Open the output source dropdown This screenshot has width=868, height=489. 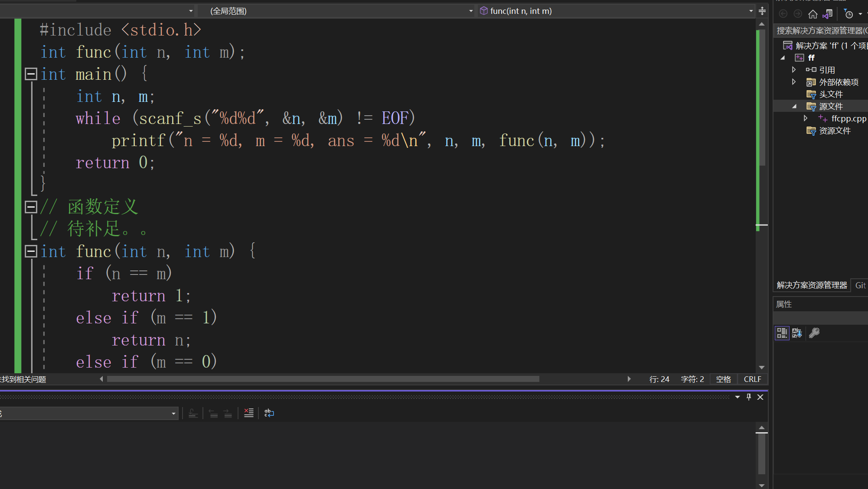173,414
